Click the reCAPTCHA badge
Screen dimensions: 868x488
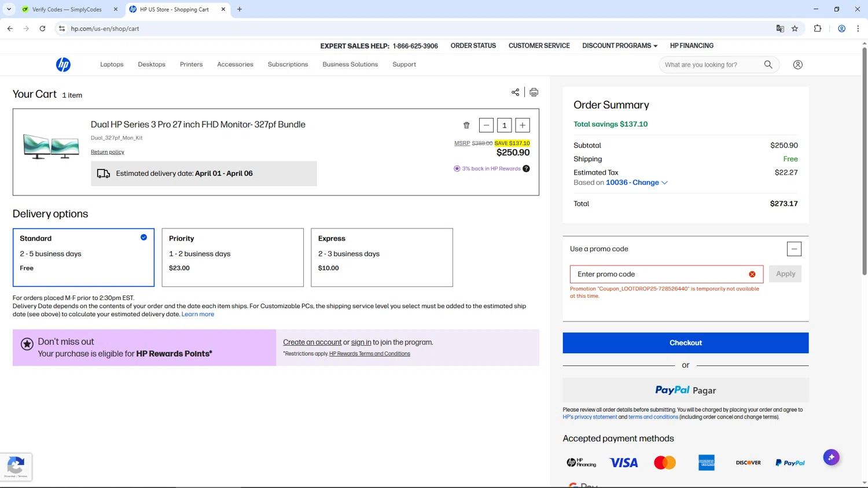point(16,467)
